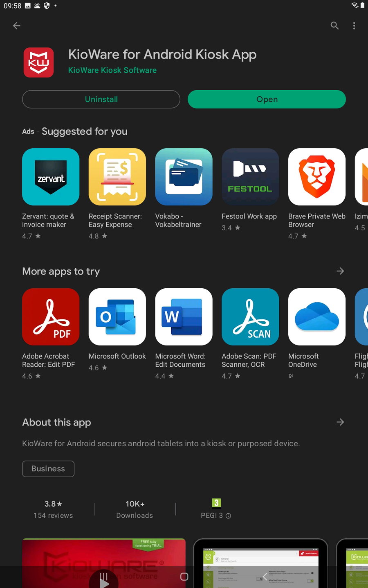
Task: Tap the PEGI 3 info icon
Action: (x=229, y=516)
